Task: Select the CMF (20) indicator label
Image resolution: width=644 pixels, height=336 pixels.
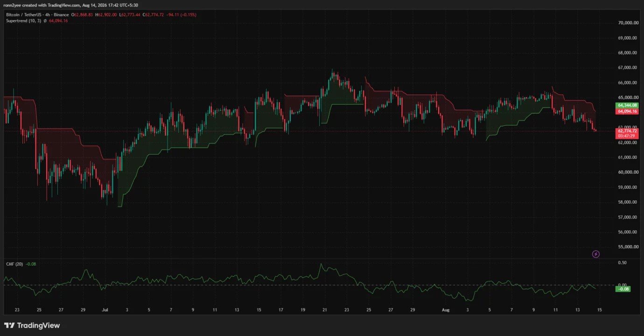Action: 14,264
